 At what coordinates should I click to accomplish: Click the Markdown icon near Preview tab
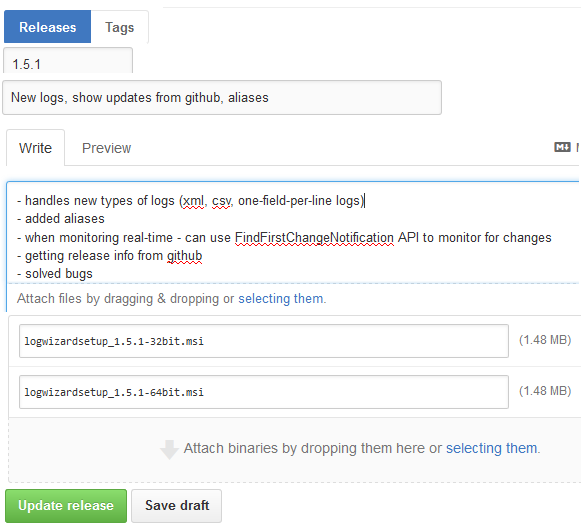562,147
